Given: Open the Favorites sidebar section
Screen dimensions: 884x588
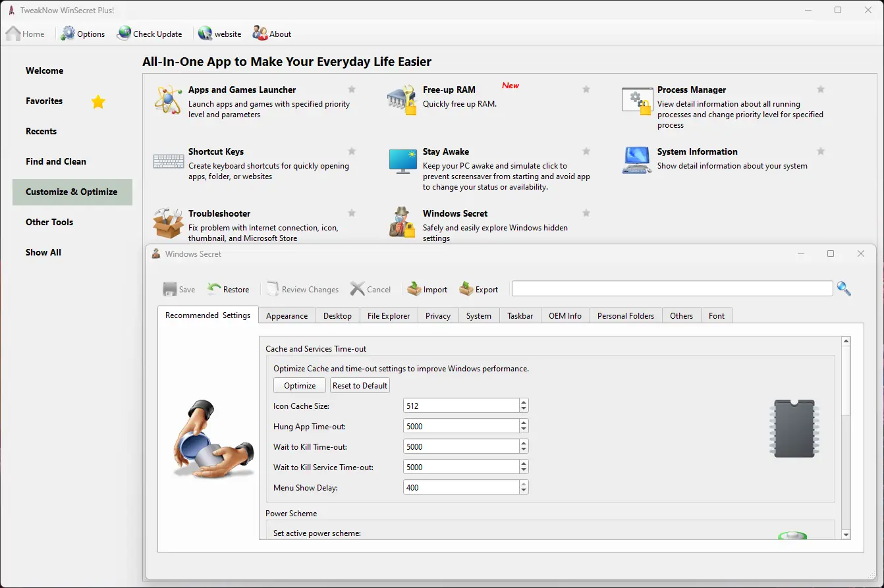Looking at the screenshot, I should click(72, 101).
